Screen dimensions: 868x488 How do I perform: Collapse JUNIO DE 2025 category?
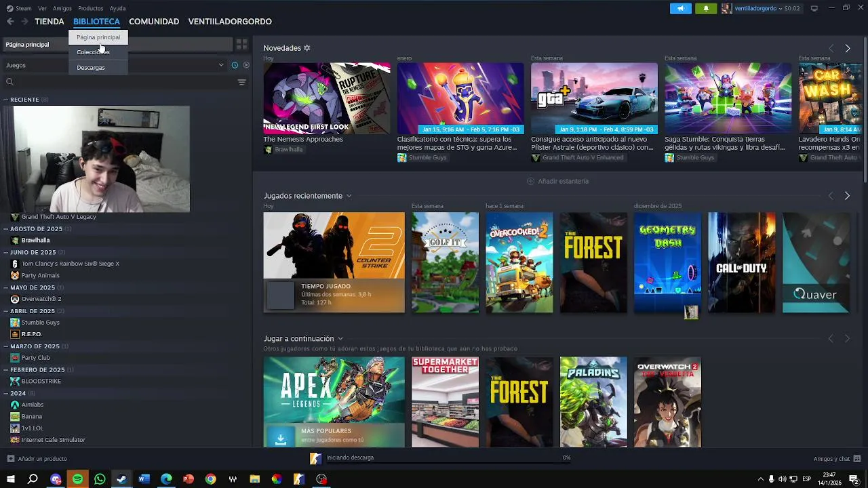5,252
